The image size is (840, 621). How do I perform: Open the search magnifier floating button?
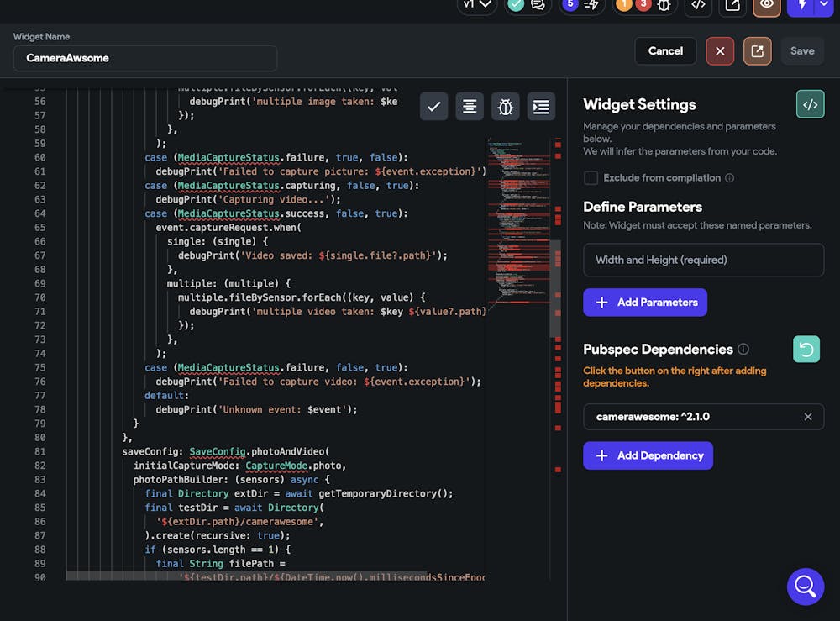(x=805, y=586)
